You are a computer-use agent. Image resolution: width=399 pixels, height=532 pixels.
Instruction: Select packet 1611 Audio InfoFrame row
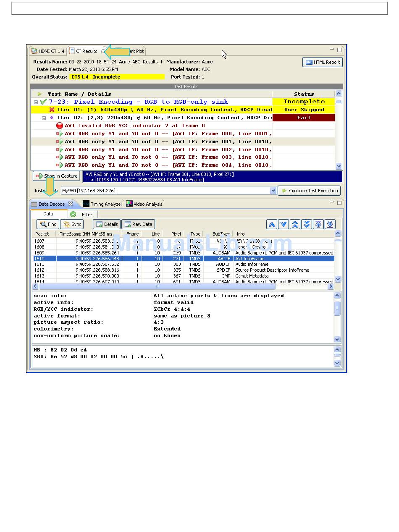(184, 265)
